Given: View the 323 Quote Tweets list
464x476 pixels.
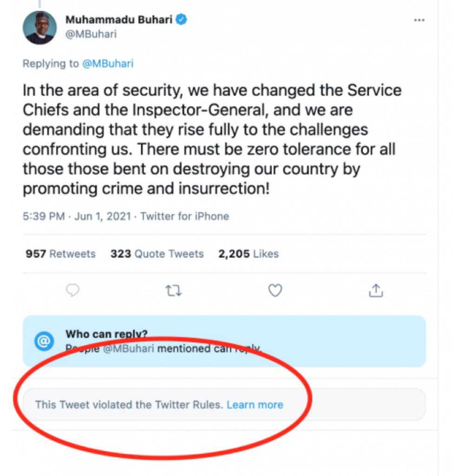Looking at the screenshot, I should 157,254.
